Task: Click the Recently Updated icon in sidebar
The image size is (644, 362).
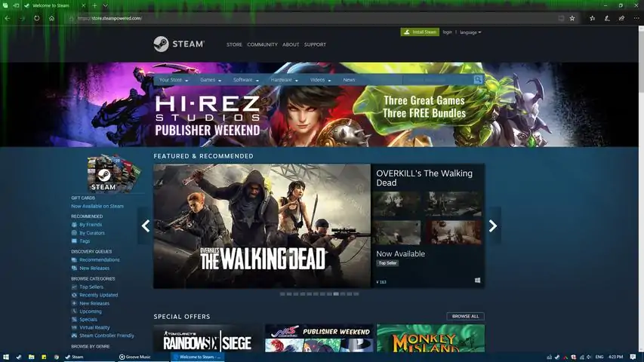Action: click(x=74, y=295)
